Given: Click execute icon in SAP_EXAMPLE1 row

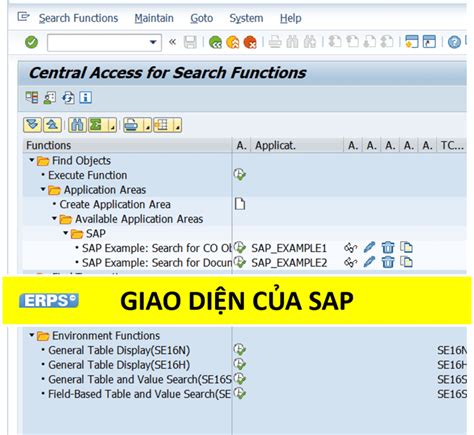Looking at the screenshot, I should click(x=240, y=248).
